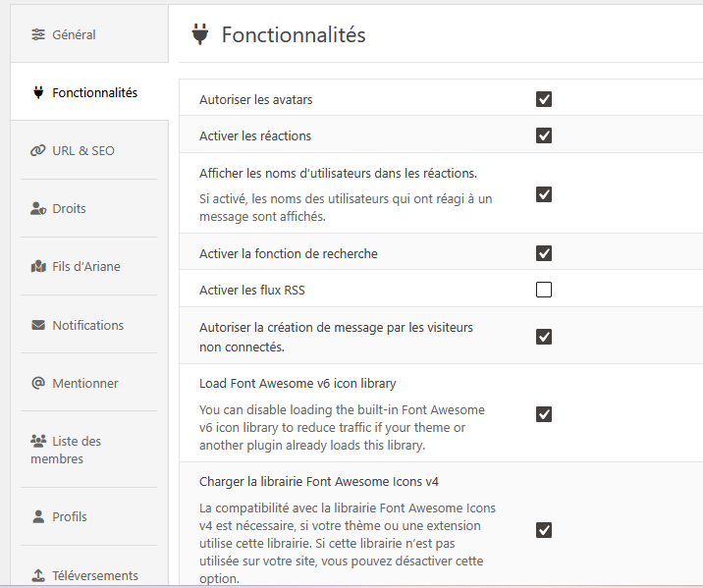Screen dimensions: 703x588
Task: Disable Activer la fonction de recherche
Action: [544, 253]
